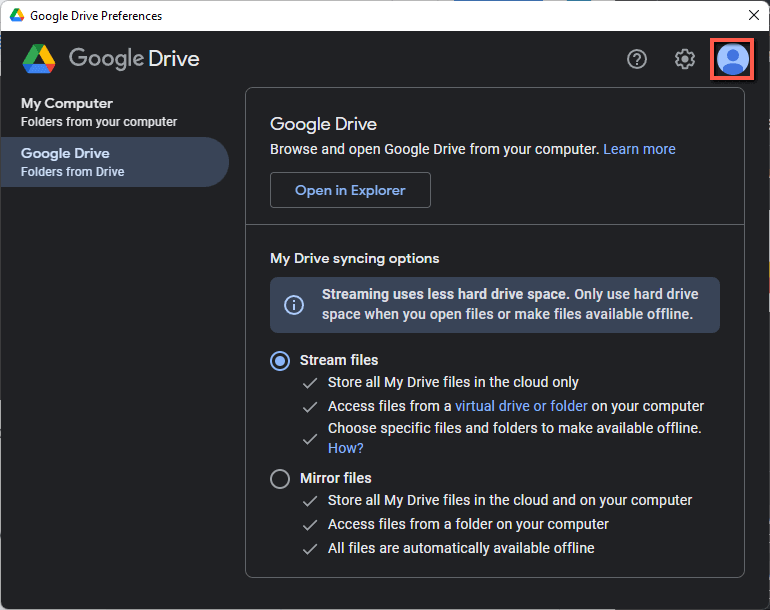
Task: Click the Mirror files label text
Action: point(335,478)
